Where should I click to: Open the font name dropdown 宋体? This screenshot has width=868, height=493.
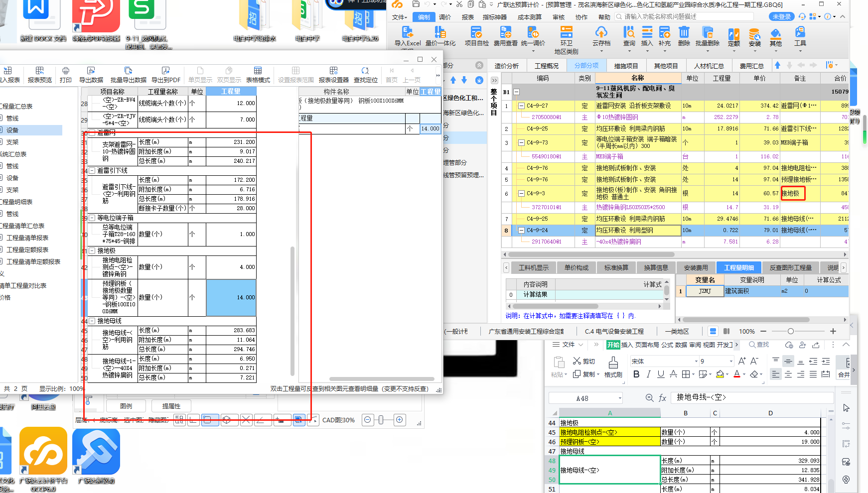696,362
